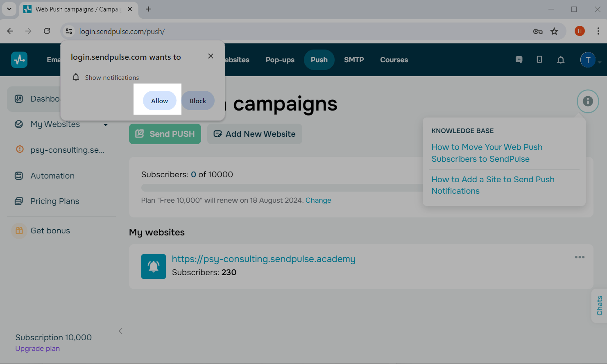Click the bell thumbnail of psy-consulting website

click(x=154, y=267)
